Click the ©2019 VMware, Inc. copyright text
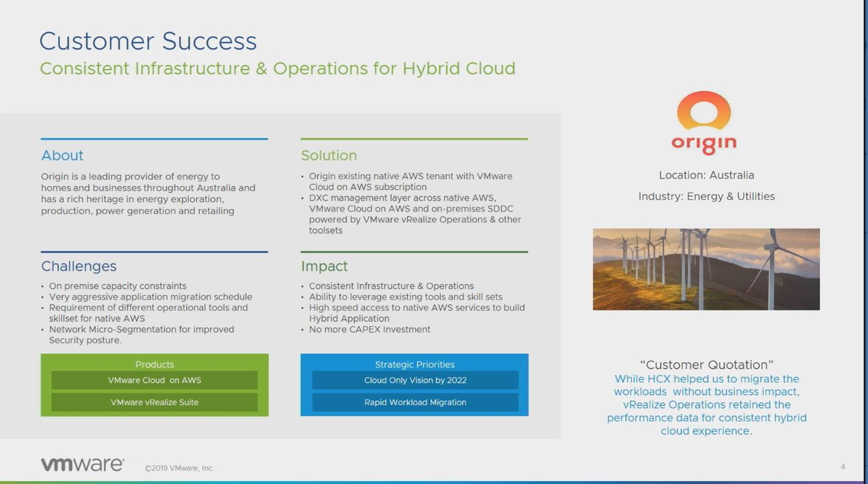Image resolution: width=868 pixels, height=484 pixels. 179,468
